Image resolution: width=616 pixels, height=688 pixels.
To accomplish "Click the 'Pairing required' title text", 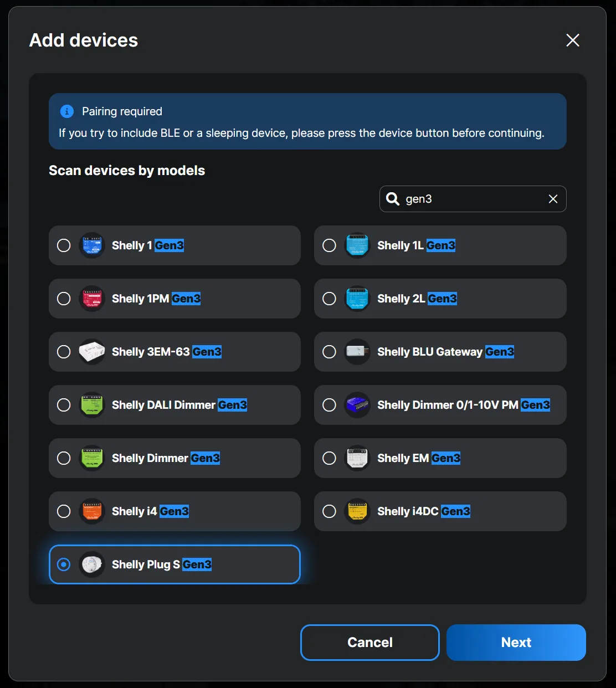I will (x=122, y=111).
